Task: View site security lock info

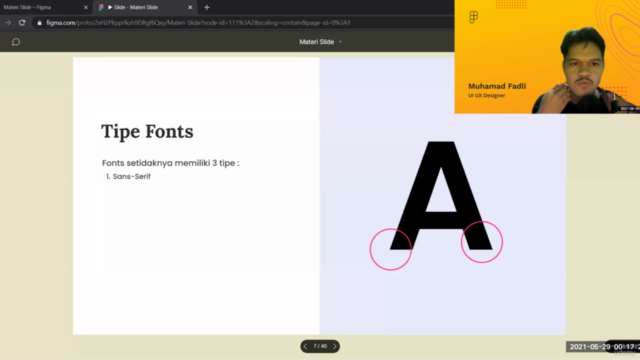Action: (40, 23)
